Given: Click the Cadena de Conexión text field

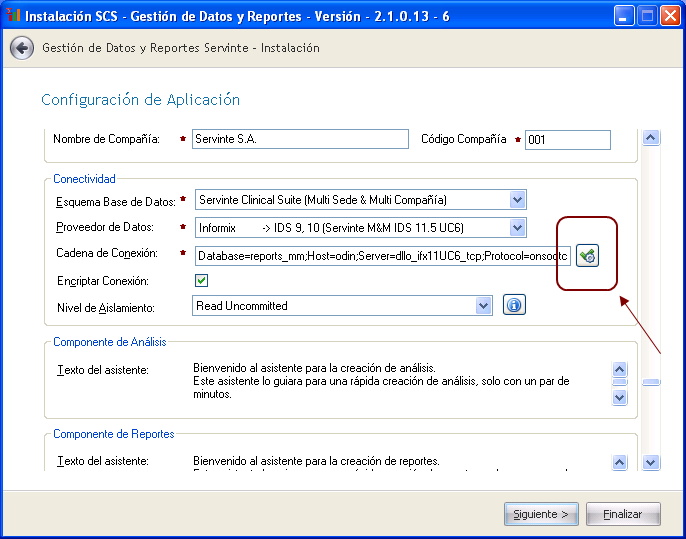Looking at the screenshot, I should [x=382, y=256].
